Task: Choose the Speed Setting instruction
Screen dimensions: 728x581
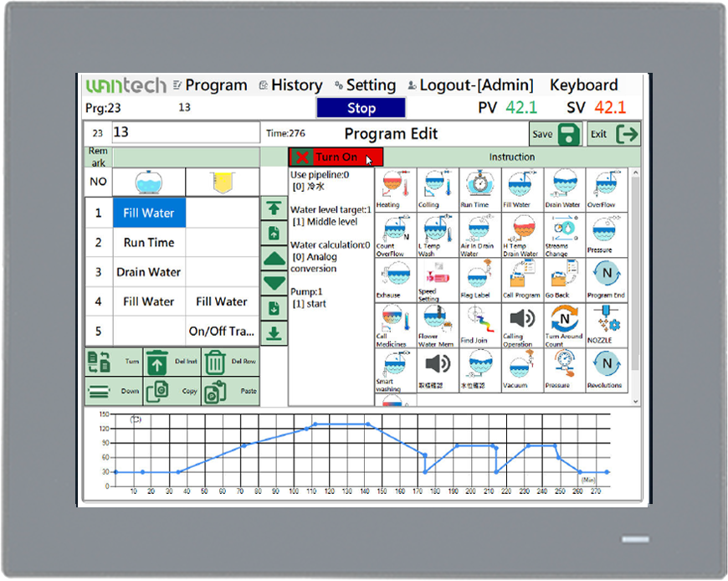Action: point(437,280)
